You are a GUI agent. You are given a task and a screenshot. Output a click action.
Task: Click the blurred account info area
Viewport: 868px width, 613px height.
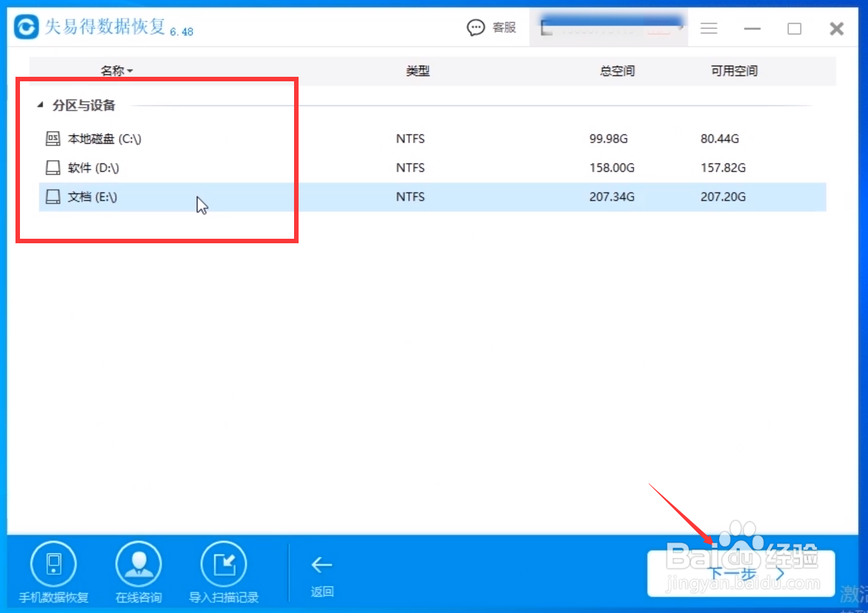pyautogui.click(x=609, y=27)
